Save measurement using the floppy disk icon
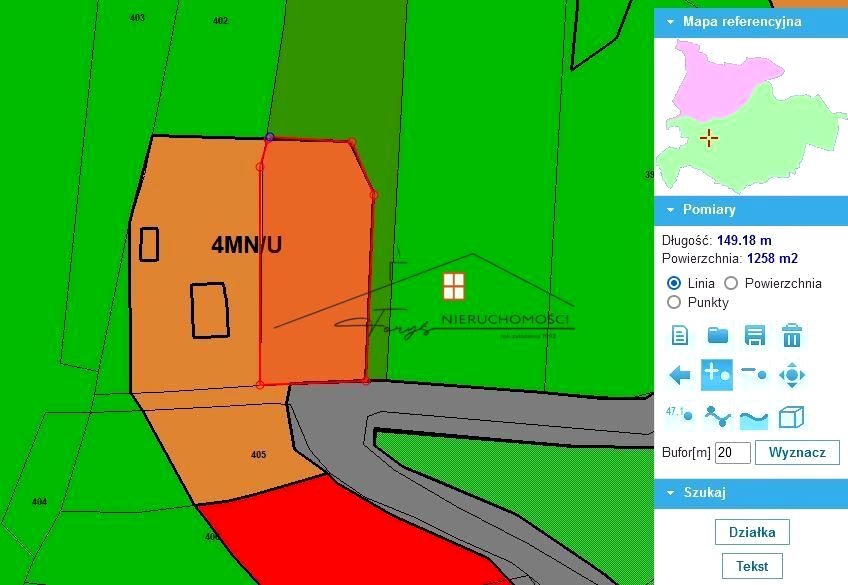The height and width of the screenshot is (585, 848). click(x=755, y=335)
